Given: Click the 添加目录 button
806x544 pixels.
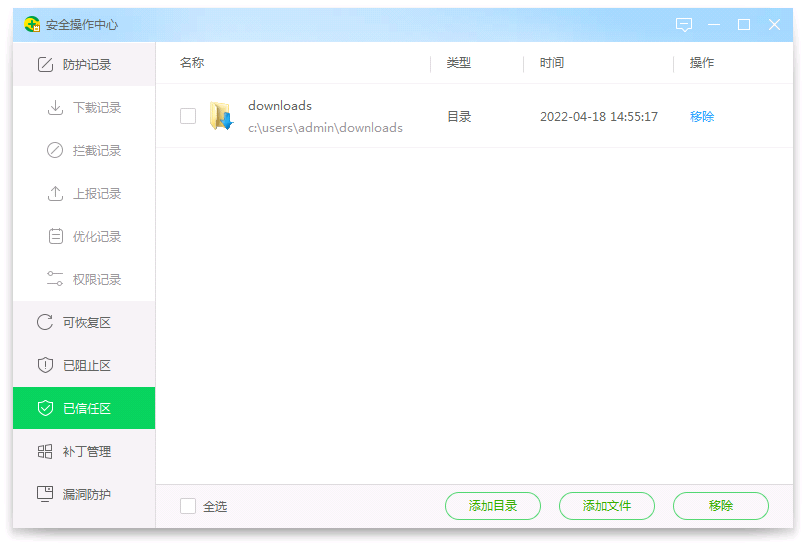Looking at the screenshot, I should pyautogui.click(x=492, y=506).
